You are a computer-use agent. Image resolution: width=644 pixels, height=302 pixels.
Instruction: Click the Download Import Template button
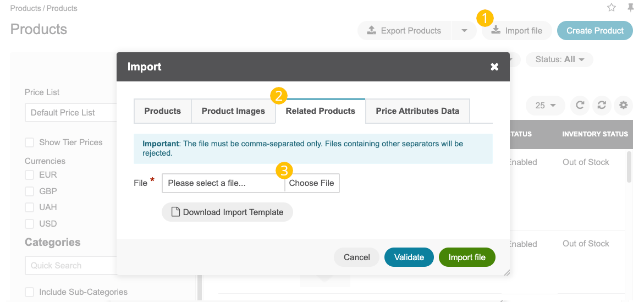[x=227, y=212]
